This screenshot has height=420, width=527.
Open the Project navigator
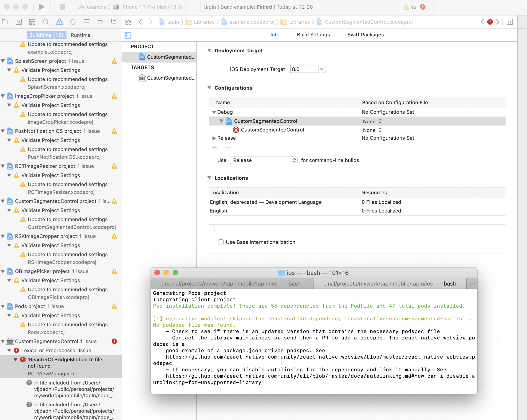5,22
